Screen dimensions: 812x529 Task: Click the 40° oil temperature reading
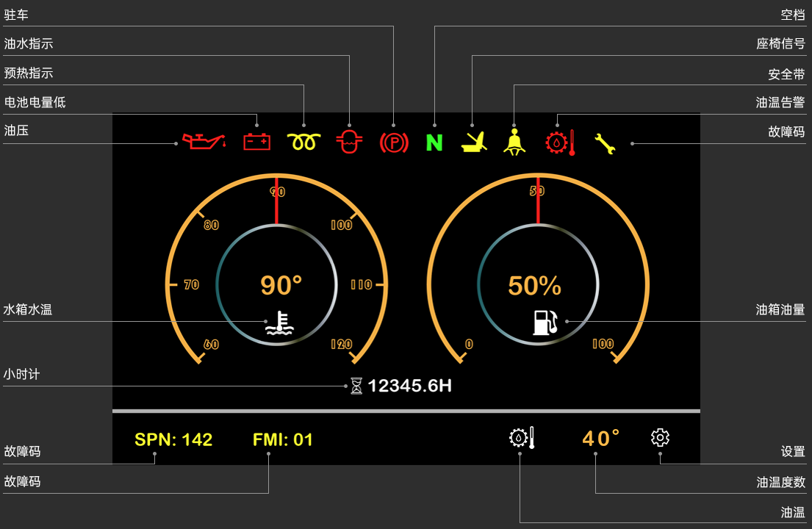point(601,439)
